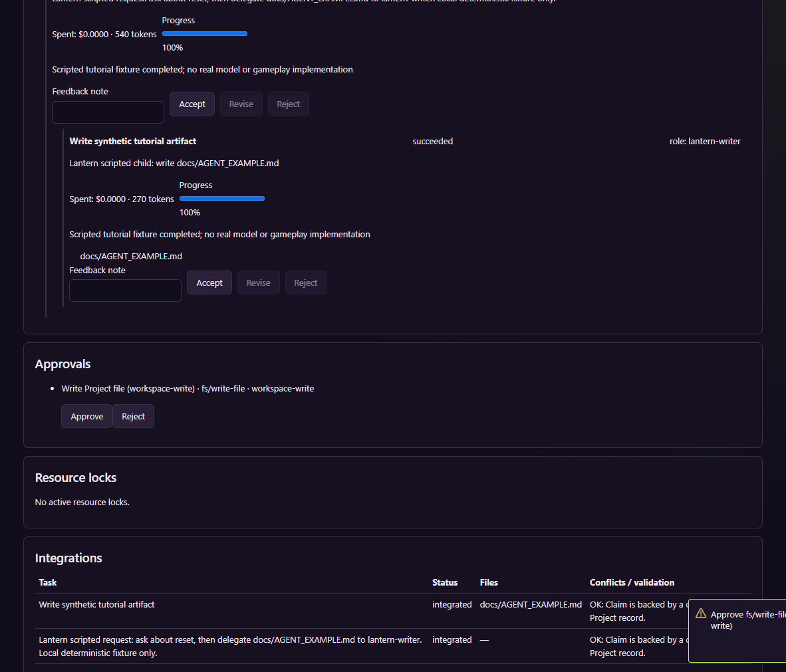Image resolution: width=786 pixels, height=672 pixels.
Task: Click Lantern scripted child description text
Action: click(x=174, y=164)
